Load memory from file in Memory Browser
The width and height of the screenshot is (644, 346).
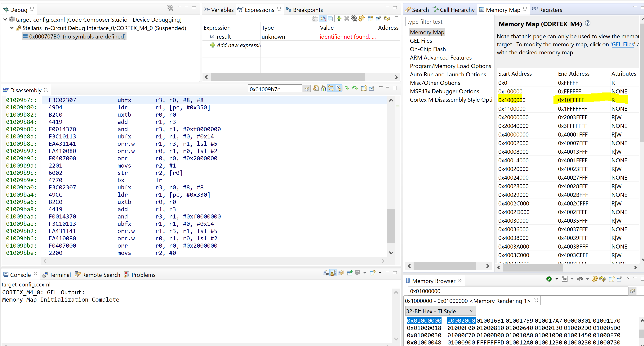(580, 279)
